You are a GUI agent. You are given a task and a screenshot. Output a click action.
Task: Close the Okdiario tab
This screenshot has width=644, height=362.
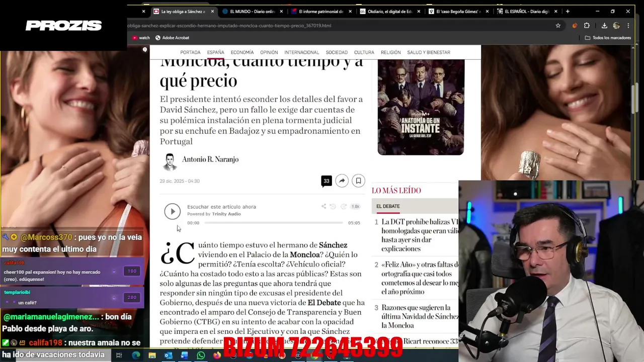click(419, 12)
